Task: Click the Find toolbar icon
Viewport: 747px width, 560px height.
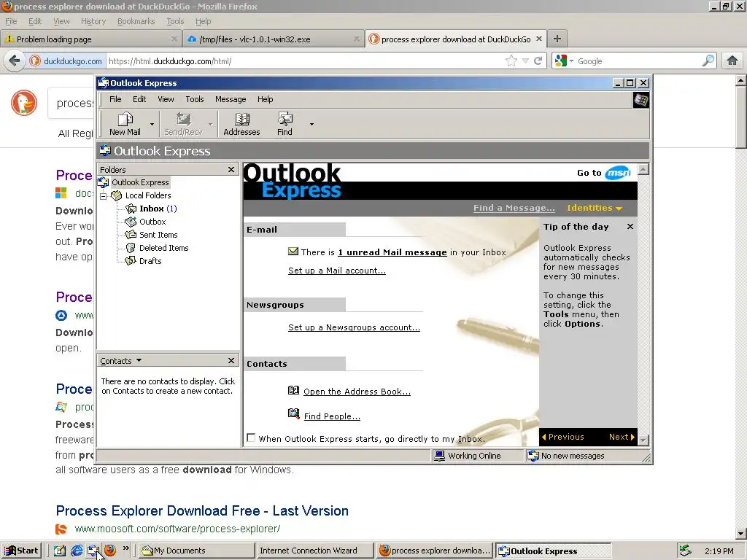Action: click(285, 119)
